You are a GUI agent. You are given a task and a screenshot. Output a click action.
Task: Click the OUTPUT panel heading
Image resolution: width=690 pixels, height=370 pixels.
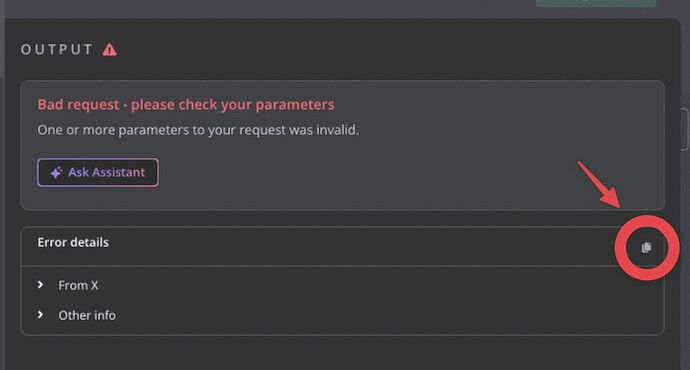click(x=57, y=50)
